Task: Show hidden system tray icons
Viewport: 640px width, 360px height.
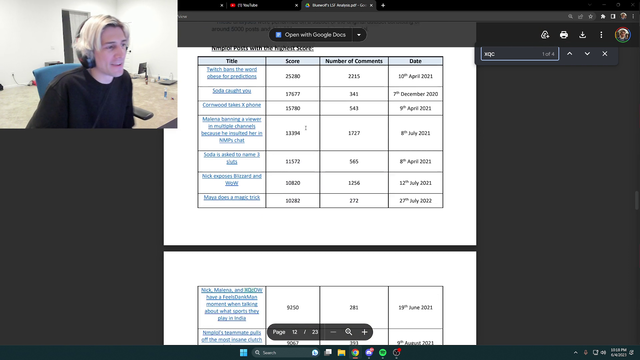Action: [x=576, y=353]
